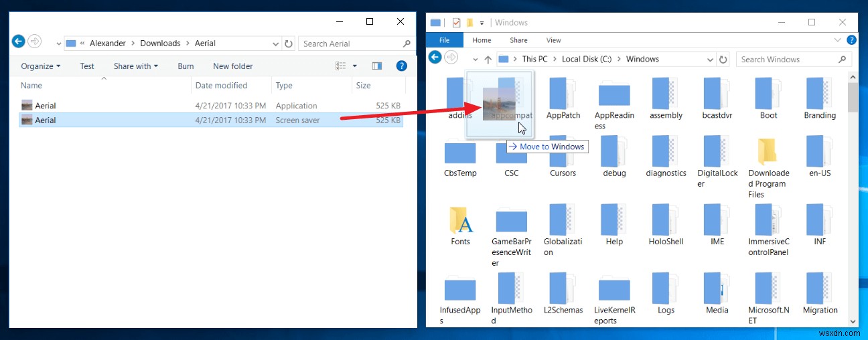Click the Test toolbar button
This screenshot has height=340, width=868.
tap(87, 66)
